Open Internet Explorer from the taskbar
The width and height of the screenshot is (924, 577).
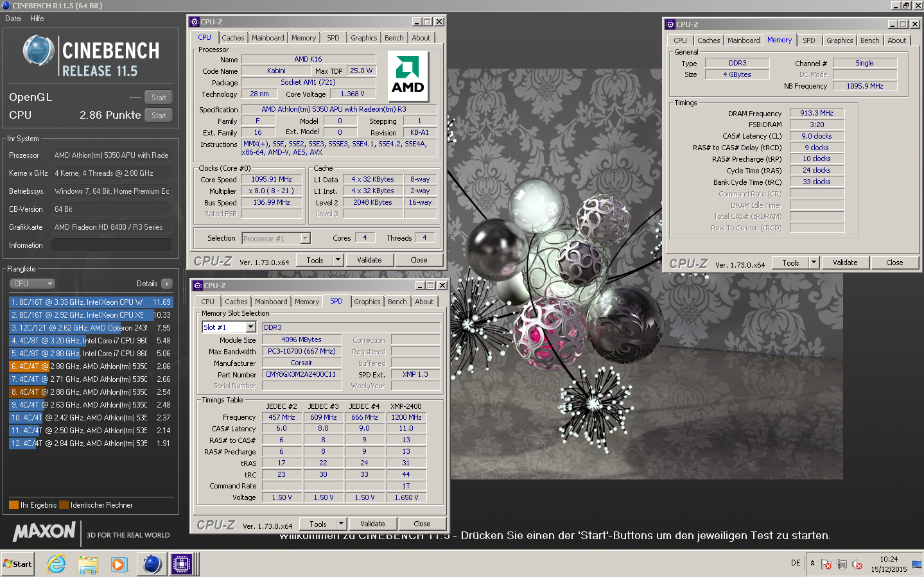(x=57, y=564)
